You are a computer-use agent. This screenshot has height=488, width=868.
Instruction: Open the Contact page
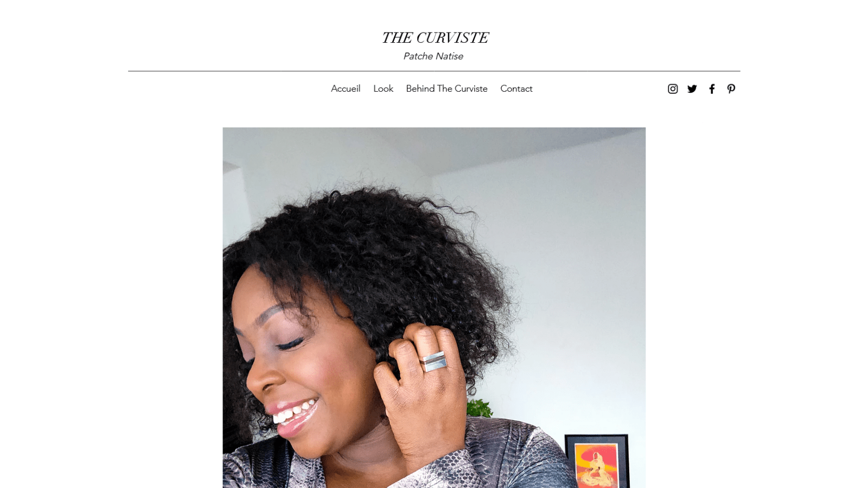click(516, 88)
